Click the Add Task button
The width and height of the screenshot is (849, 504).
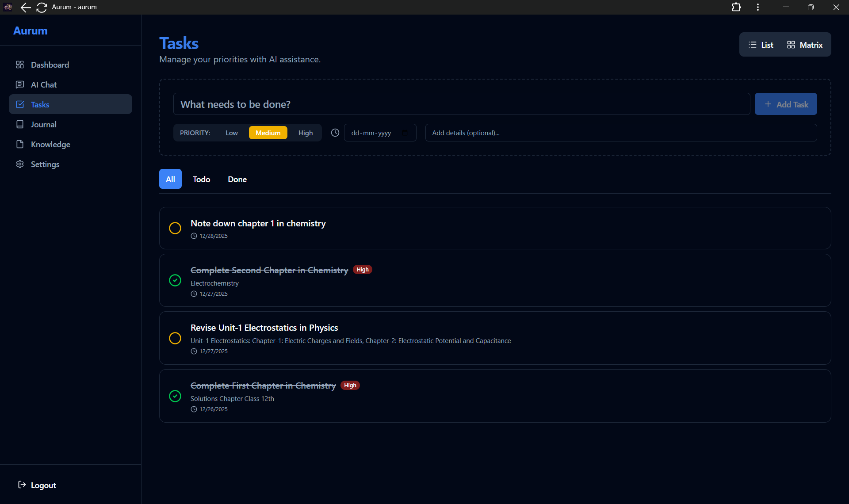[x=786, y=104]
